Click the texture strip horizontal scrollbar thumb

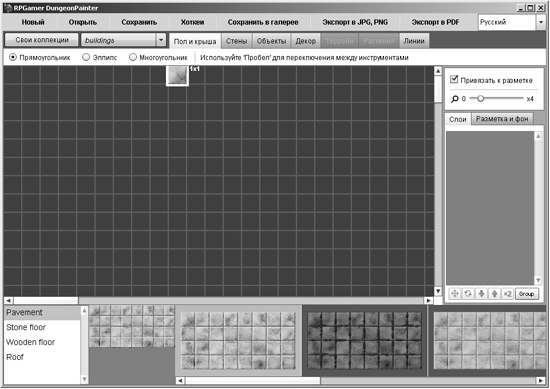(253, 381)
